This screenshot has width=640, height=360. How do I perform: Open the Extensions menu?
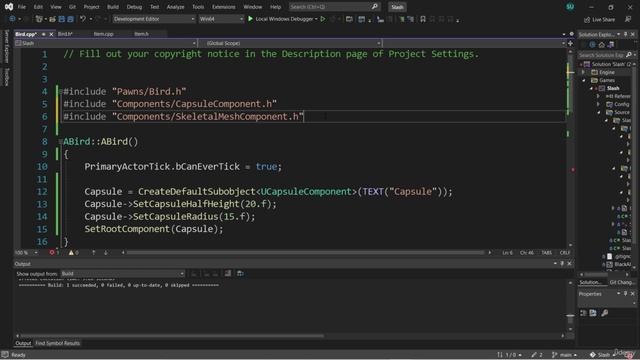(223, 7)
